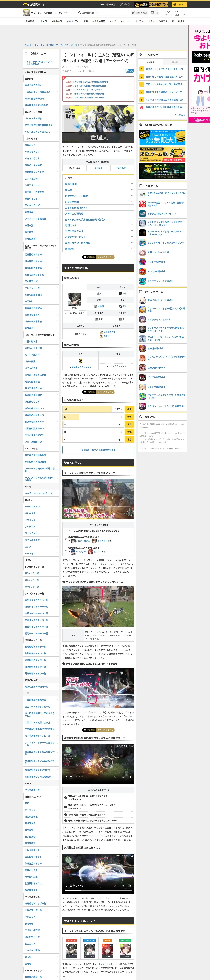Click the S rating vote bar showing 81
The width and height of the screenshot is (210, 980).
coord(93,417)
